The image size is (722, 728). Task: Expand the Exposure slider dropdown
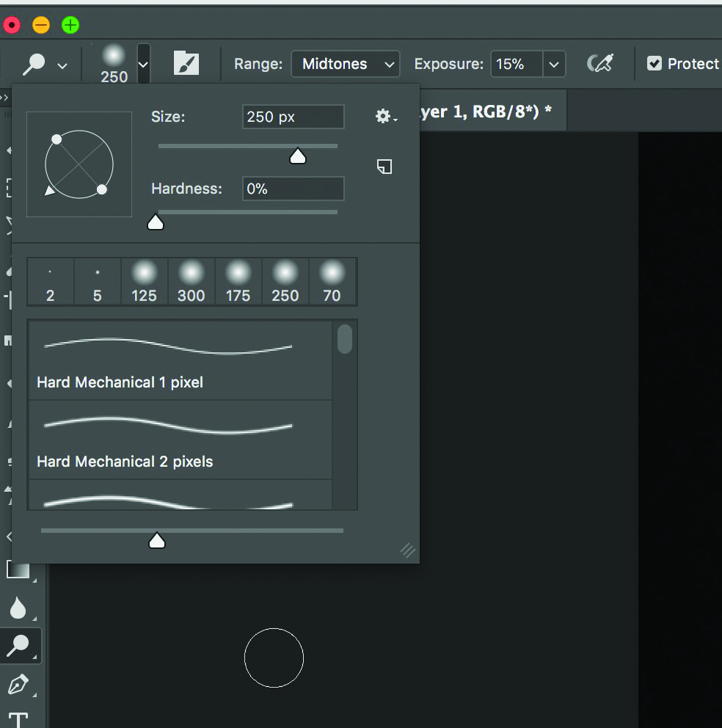(x=554, y=64)
